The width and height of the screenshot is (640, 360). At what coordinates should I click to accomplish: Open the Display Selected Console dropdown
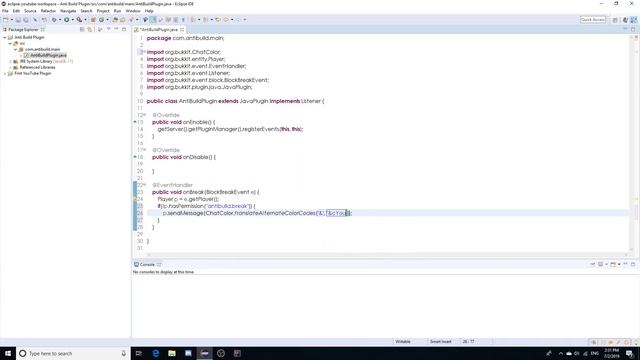(607, 264)
